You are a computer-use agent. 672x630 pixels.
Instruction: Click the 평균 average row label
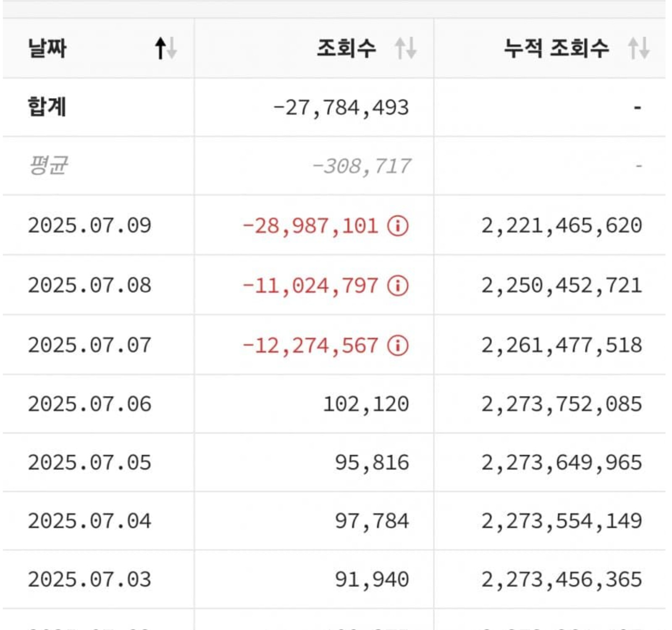click(x=48, y=166)
